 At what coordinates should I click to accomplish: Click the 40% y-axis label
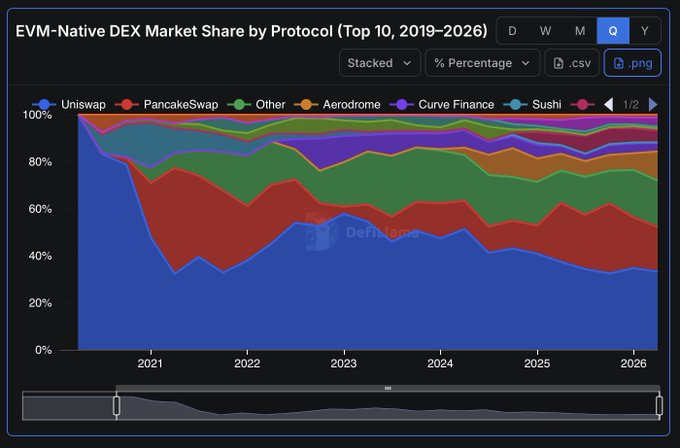click(40, 256)
